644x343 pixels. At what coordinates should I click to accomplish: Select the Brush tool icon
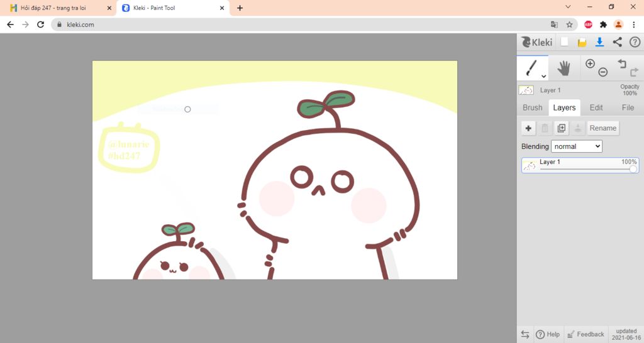[x=531, y=67]
